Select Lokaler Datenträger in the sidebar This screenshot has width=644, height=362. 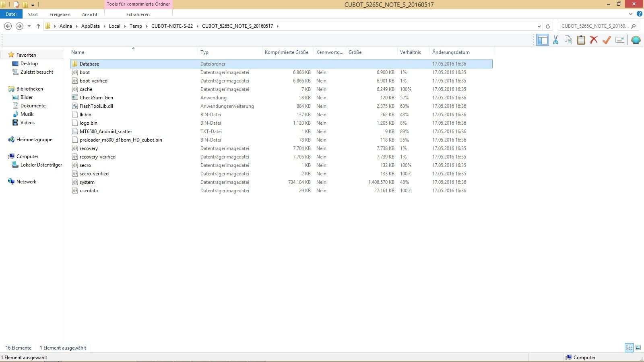(x=41, y=165)
